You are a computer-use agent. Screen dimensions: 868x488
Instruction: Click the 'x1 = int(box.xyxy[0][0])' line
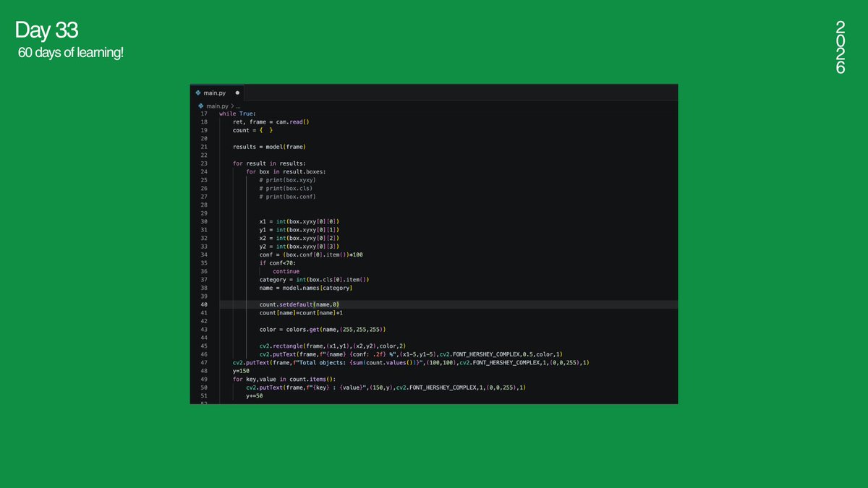pyautogui.click(x=299, y=221)
